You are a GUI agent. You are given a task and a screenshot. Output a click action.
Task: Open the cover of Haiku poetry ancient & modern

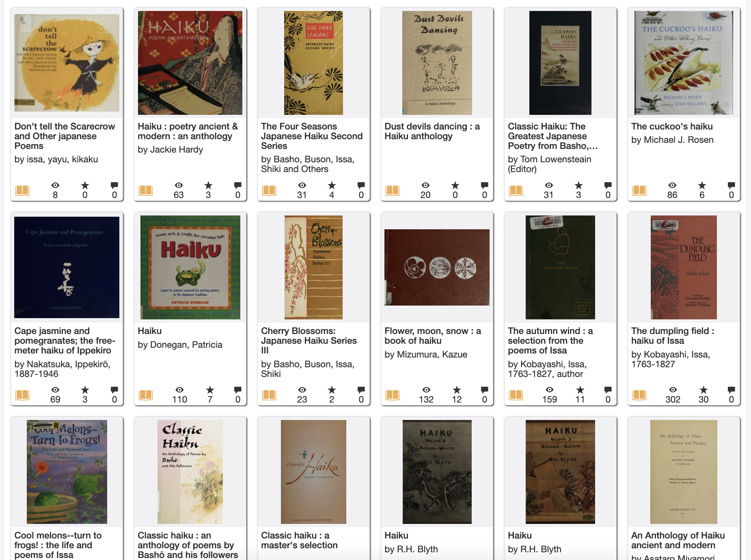coord(190,63)
